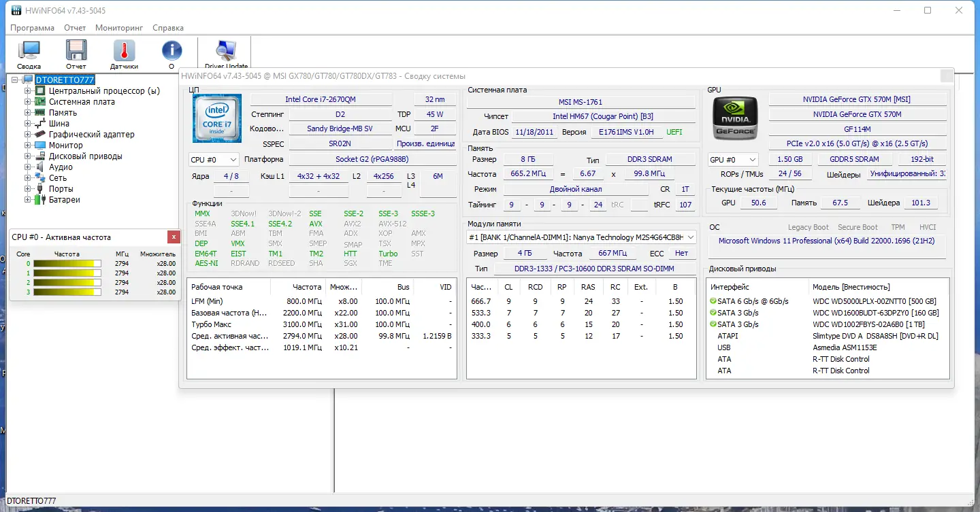Click the GF114M GPU codename field
The width and height of the screenshot is (980, 512).
(857, 129)
